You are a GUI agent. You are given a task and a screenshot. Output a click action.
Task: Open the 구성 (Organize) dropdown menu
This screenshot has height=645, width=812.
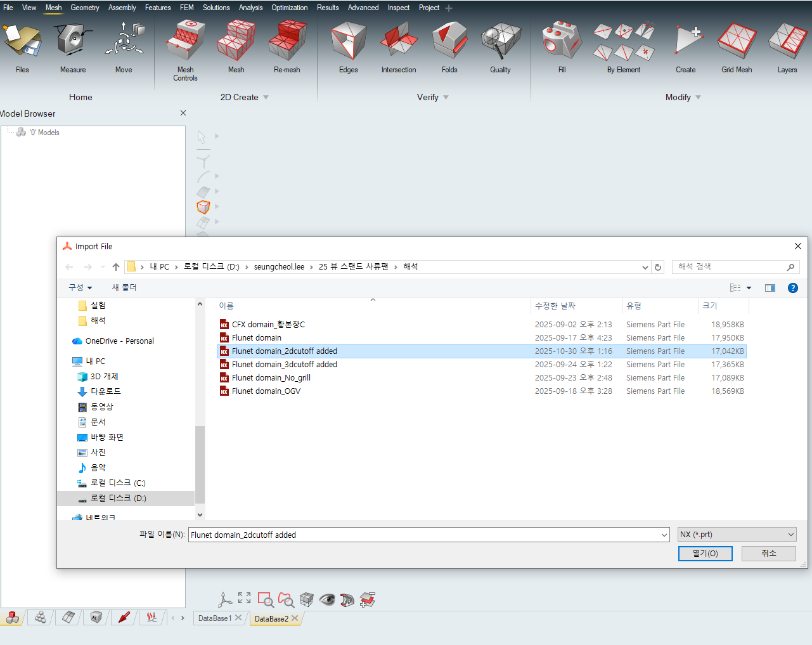point(81,288)
